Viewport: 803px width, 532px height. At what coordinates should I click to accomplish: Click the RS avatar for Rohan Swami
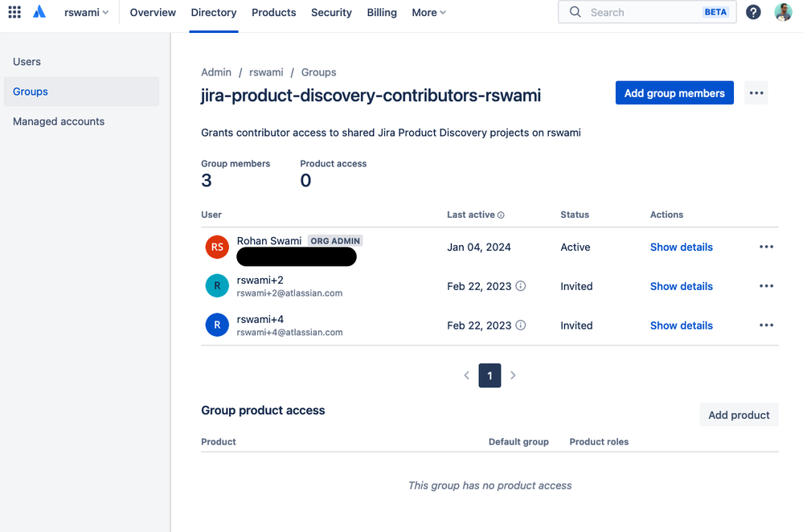click(x=217, y=247)
